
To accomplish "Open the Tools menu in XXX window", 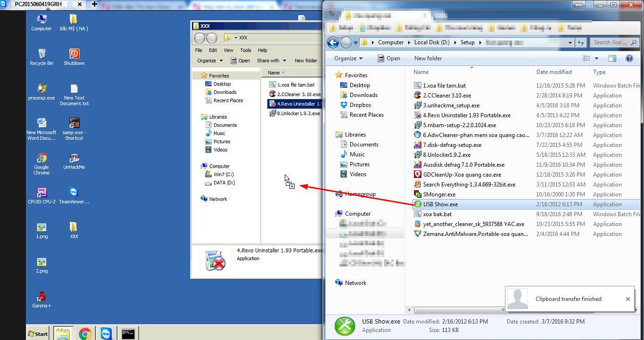I will coord(246,50).
